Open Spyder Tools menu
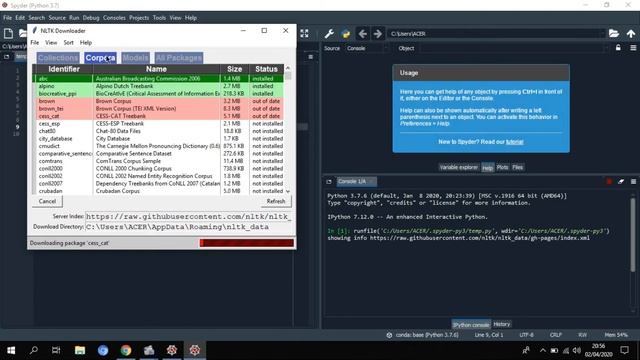Viewport: 640px width, 360px height. [159, 18]
